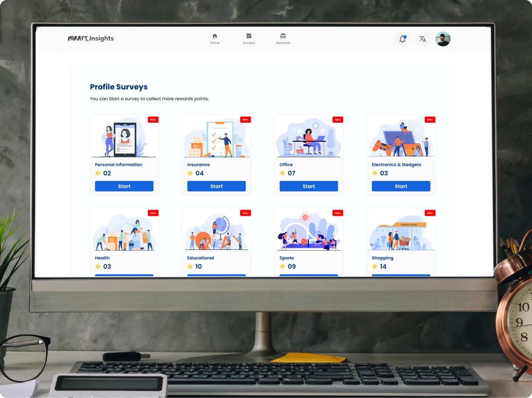Click the Shopping title text

(382, 258)
